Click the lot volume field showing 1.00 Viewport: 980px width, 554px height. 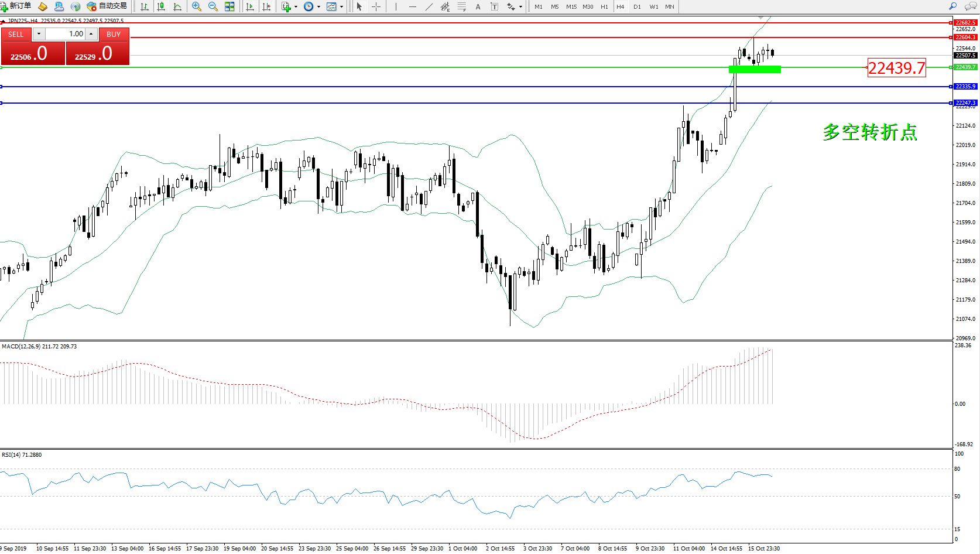pos(66,34)
